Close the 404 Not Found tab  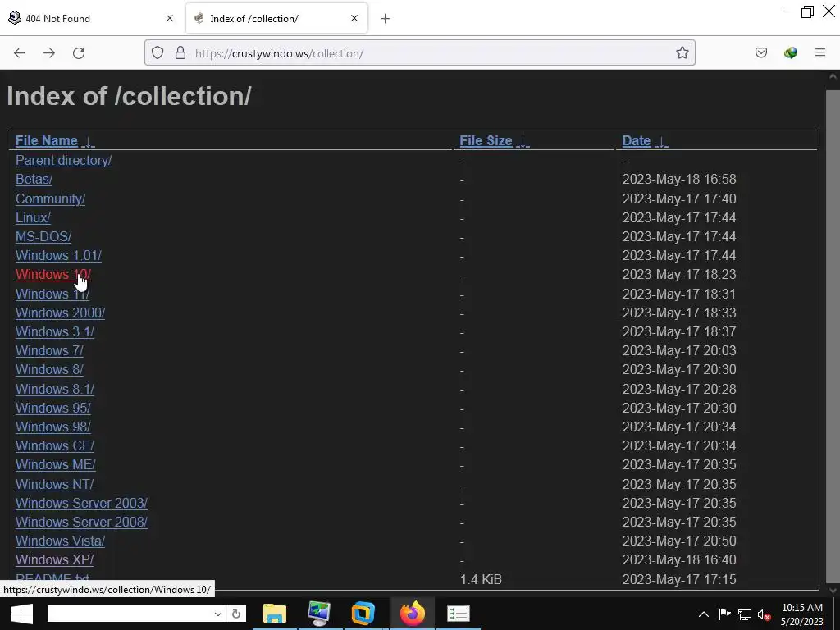click(170, 18)
